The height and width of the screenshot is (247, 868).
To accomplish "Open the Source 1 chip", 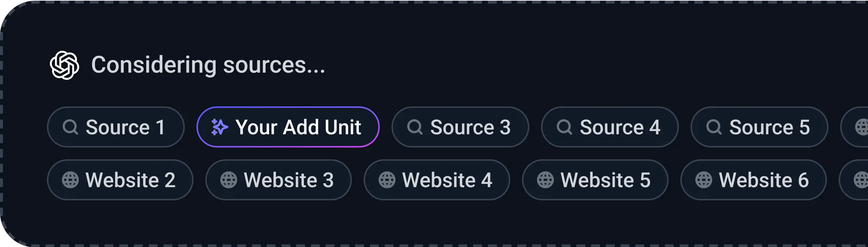I will [116, 127].
